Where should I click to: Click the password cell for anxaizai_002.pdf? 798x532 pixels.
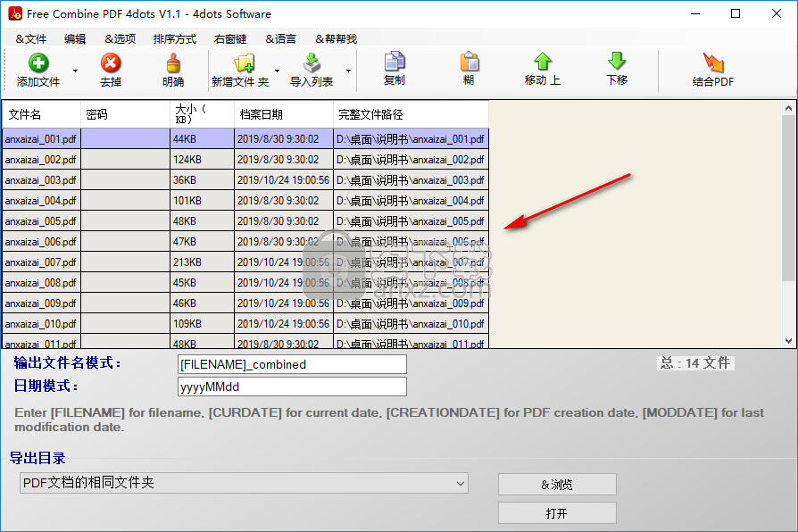coord(125,160)
